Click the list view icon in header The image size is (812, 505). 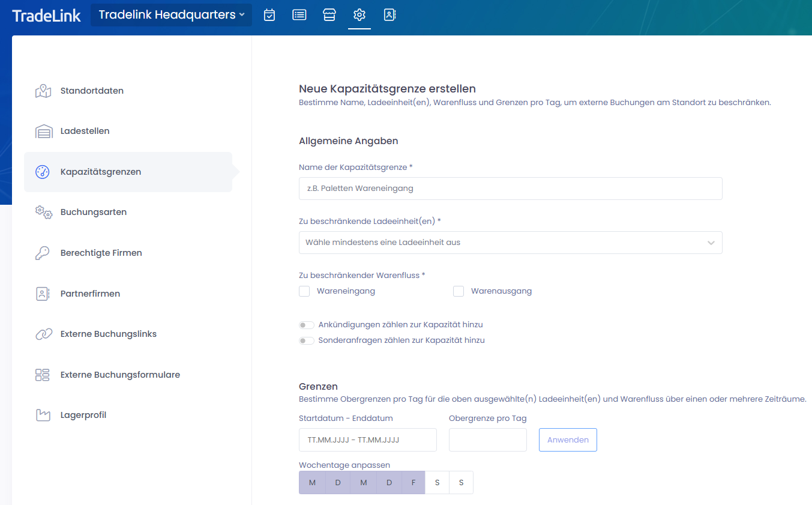point(299,15)
